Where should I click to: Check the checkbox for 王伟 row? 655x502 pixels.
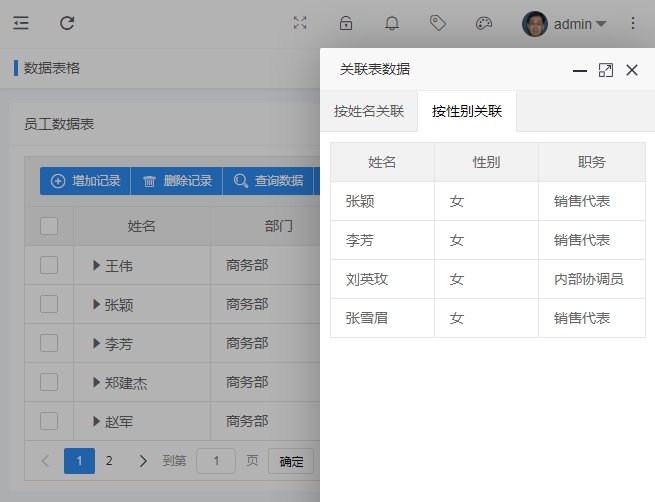[x=49, y=265]
